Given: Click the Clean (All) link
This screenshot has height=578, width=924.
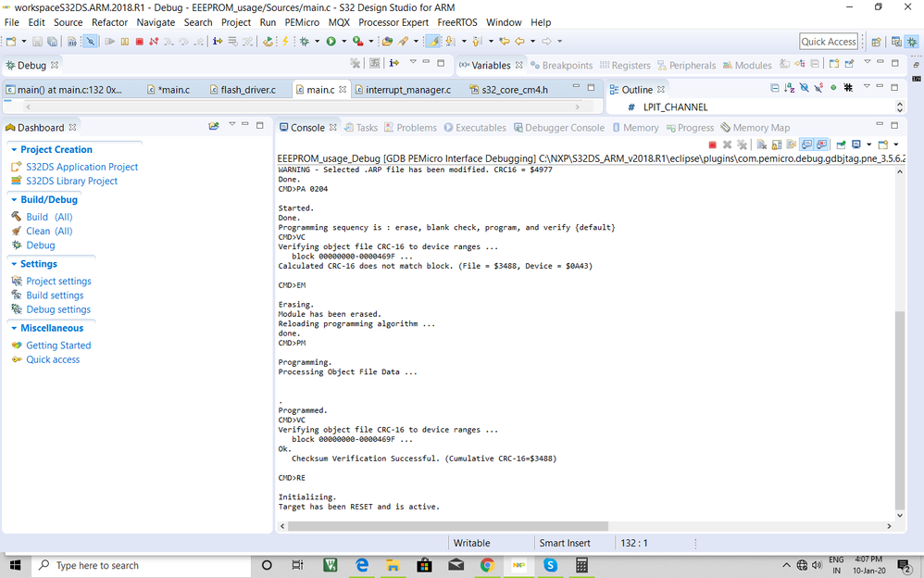Looking at the screenshot, I should tap(49, 232).
